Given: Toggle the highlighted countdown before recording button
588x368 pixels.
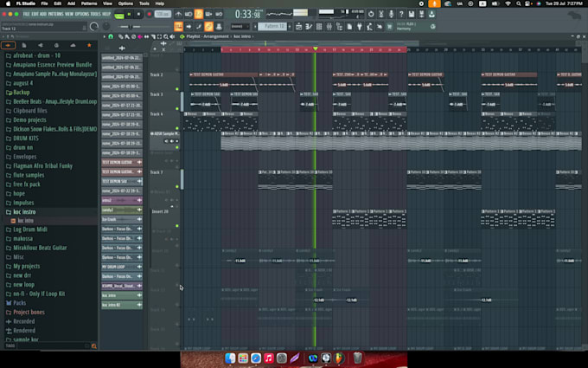Looking at the screenshot, I should 198,14.
